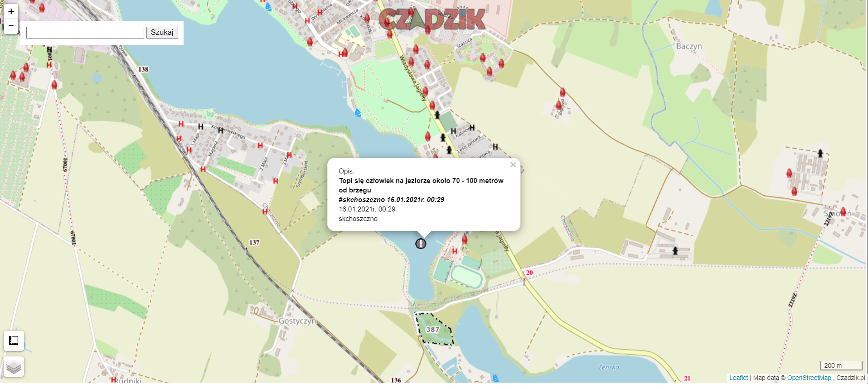Viewport: 868px width, 389px height.
Task: Expand the map layers selector
Action: click(x=14, y=367)
